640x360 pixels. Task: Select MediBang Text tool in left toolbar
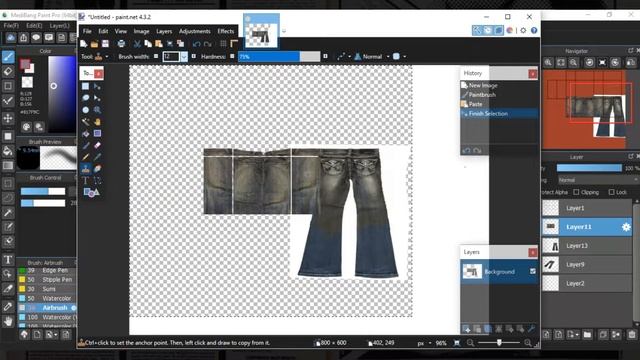8,260
